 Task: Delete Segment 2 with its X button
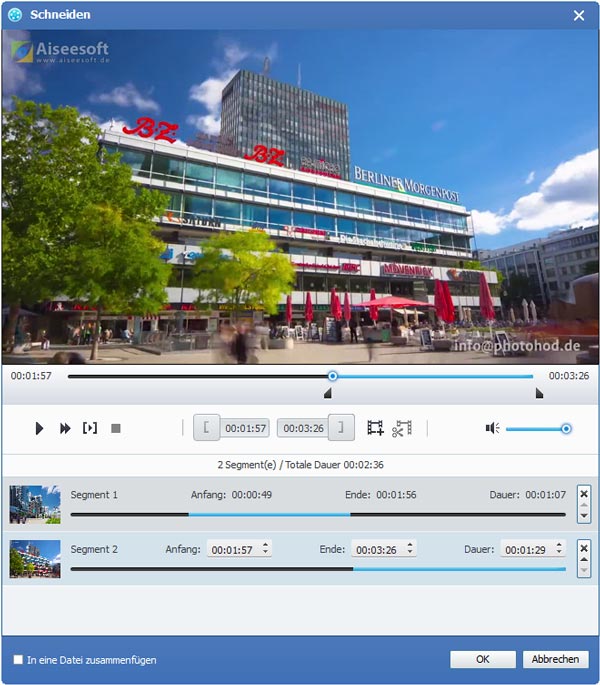pyautogui.click(x=584, y=548)
